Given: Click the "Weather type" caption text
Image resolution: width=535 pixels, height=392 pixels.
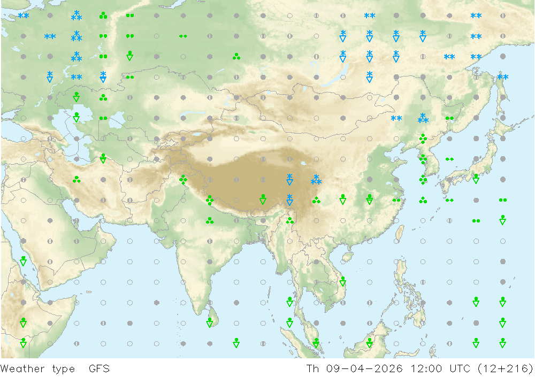Looking at the screenshot, I should [37, 369].
